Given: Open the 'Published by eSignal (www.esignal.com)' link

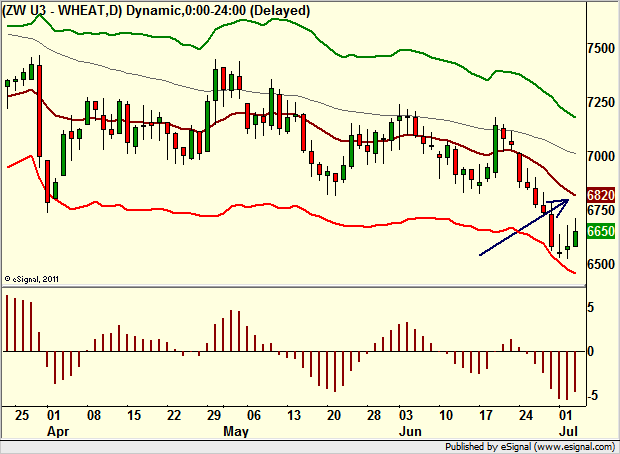Looking at the screenshot, I should [531, 447].
